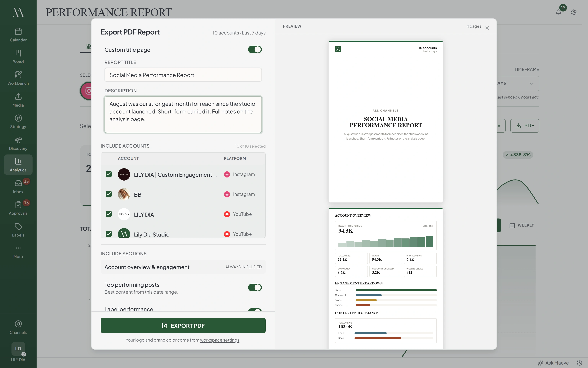Screen dimensions: 588x368
Task: Click the preview title page thumbnail
Action: 386,122
